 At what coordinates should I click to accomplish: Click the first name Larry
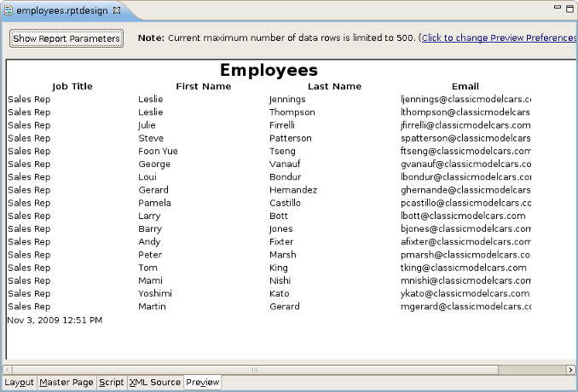(149, 216)
